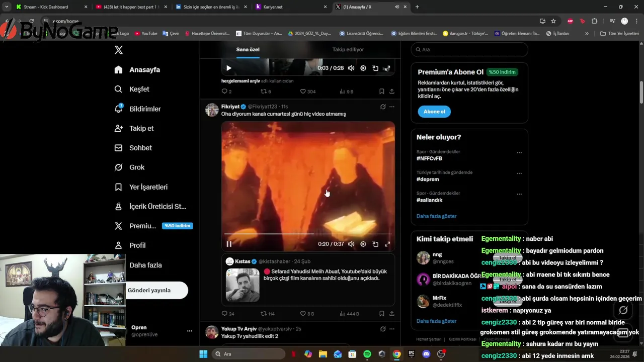Open File Explorer from the taskbar
The height and width of the screenshot is (362, 644).
[323, 354]
